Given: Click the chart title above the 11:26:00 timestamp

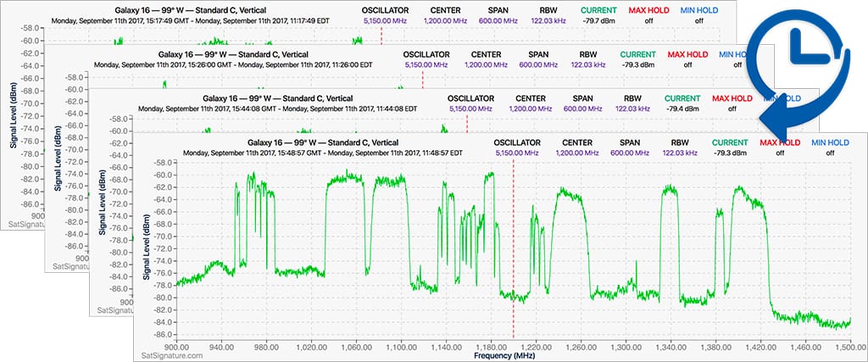Looking at the screenshot, I should 233,54.
